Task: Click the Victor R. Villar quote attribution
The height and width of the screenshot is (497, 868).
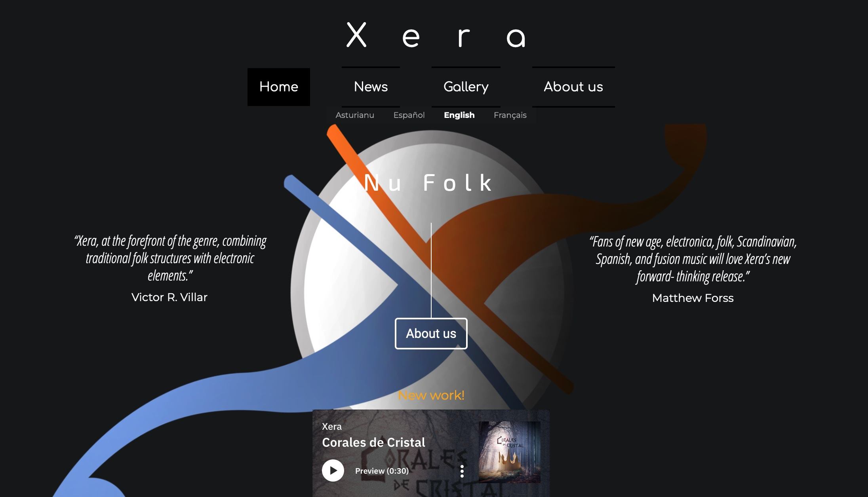Action: [169, 297]
